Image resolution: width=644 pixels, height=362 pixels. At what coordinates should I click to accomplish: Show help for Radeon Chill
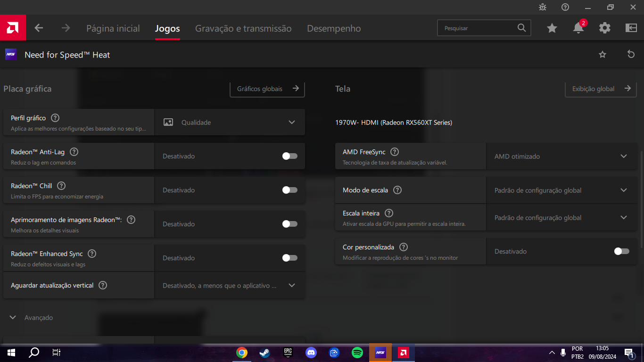point(61,186)
